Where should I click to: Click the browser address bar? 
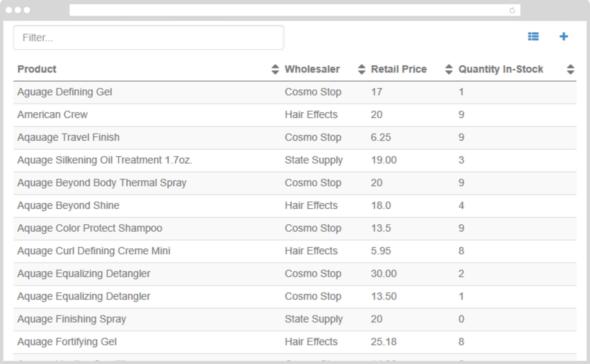[x=295, y=10]
